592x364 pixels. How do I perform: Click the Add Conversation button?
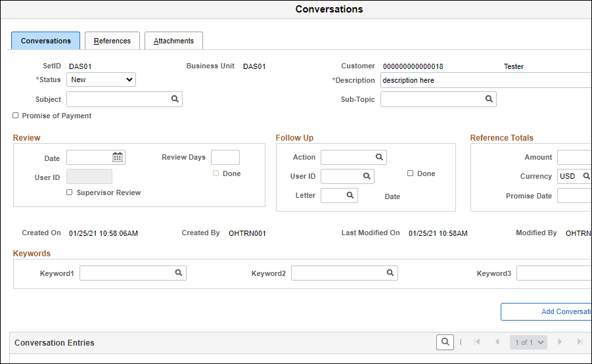click(546, 311)
